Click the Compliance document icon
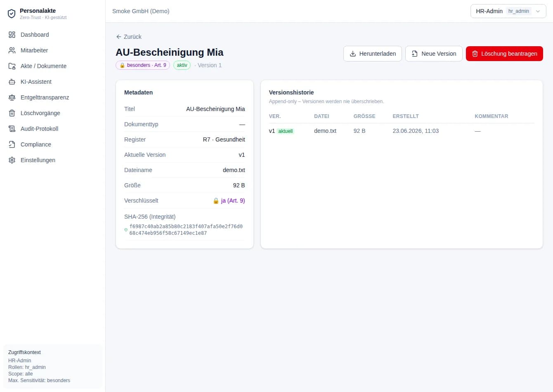553x392 pixels. click(x=12, y=144)
